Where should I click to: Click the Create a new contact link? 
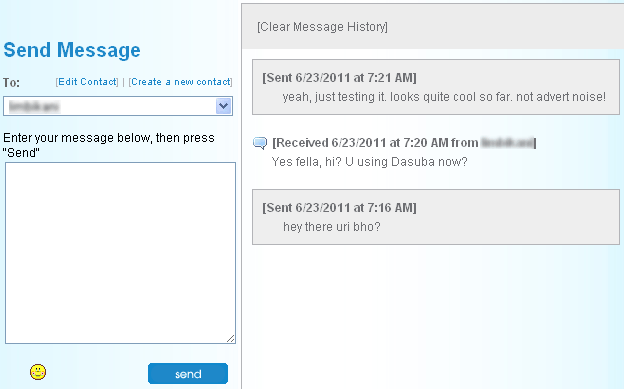(181, 82)
